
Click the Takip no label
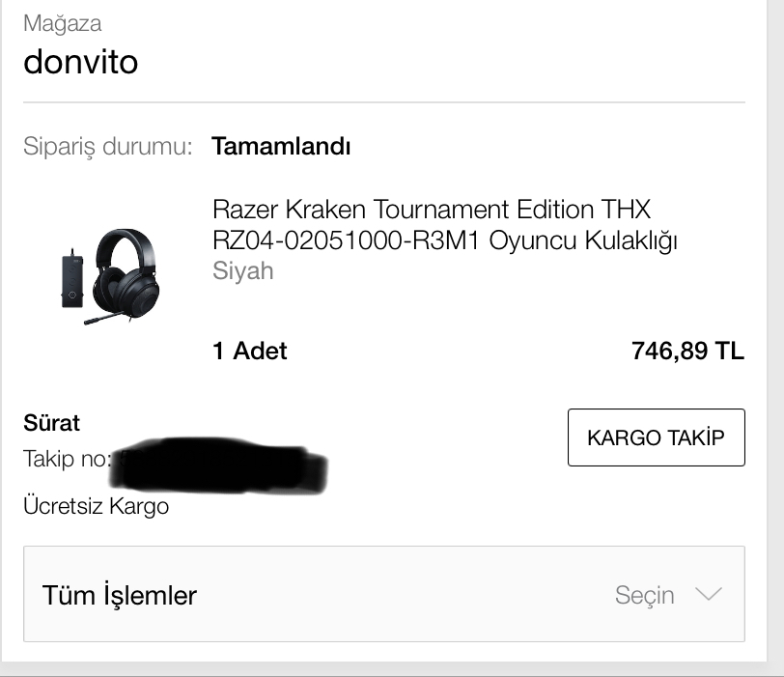(67, 459)
